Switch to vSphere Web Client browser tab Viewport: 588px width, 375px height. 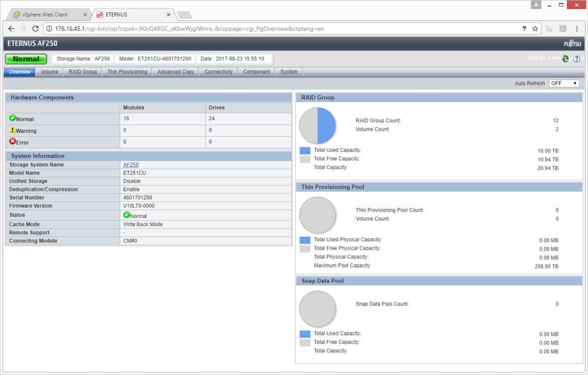pyautogui.click(x=49, y=15)
